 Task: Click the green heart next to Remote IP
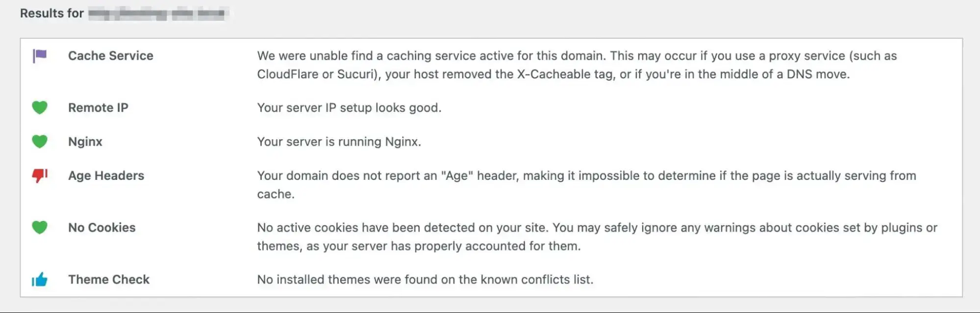(x=40, y=107)
